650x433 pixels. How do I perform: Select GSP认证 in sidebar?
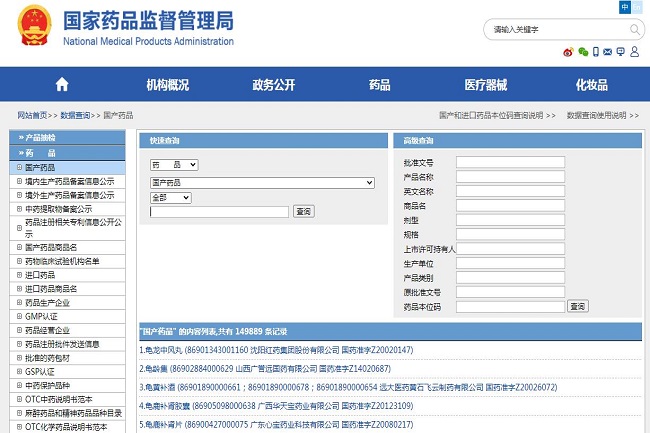(40, 372)
